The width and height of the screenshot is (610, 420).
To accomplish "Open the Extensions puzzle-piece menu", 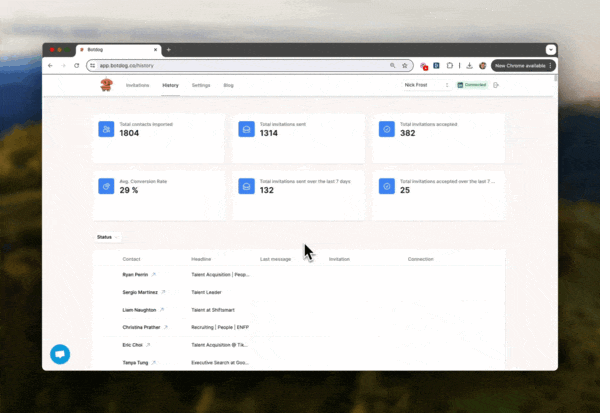I will [x=450, y=66].
